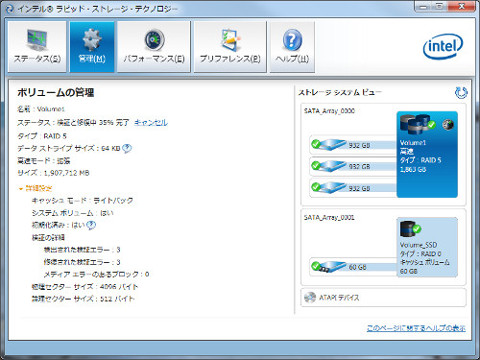The image size is (480, 360).
Task: Switch to the パフォーマンス(E) tab
Action: [154, 47]
